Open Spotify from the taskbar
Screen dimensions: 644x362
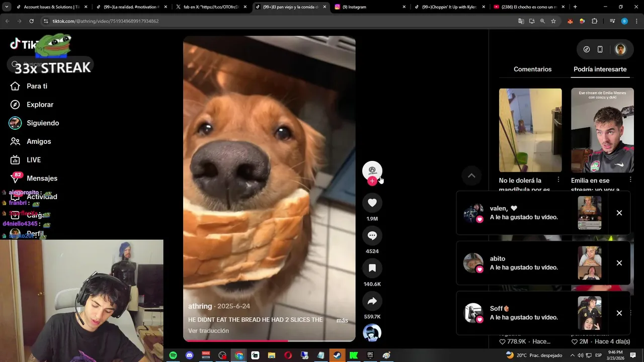(x=173, y=355)
